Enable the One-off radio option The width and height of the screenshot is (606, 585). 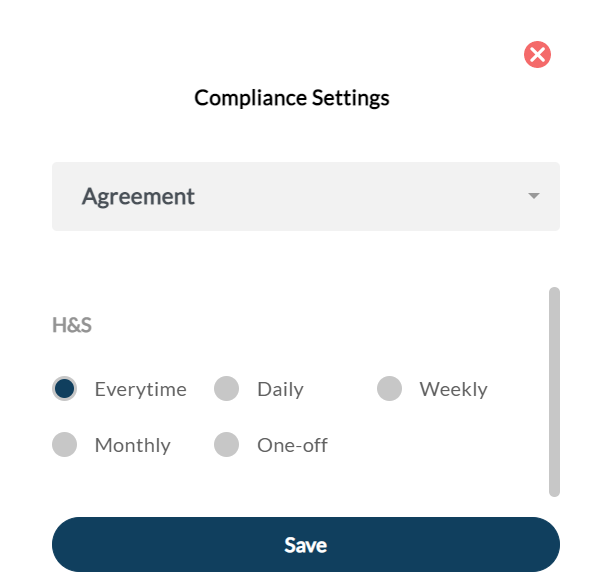click(227, 445)
